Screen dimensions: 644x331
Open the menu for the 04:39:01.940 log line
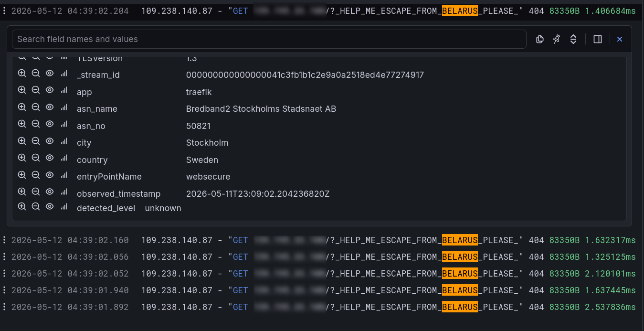4,290
